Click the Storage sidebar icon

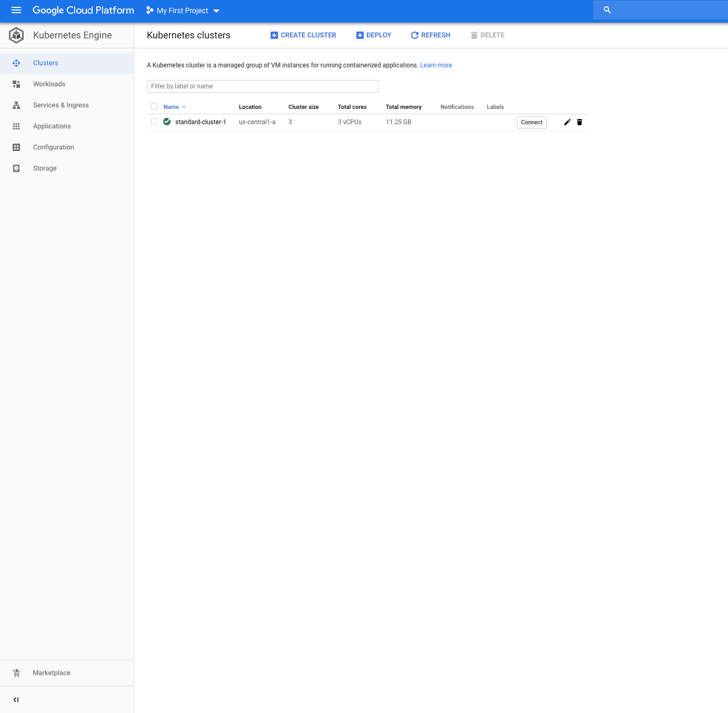pos(16,168)
